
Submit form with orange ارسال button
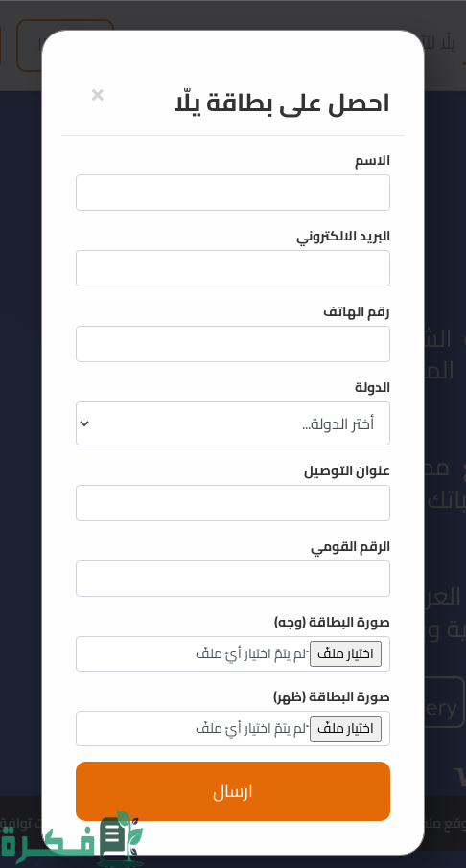pyautogui.click(x=233, y=791)
